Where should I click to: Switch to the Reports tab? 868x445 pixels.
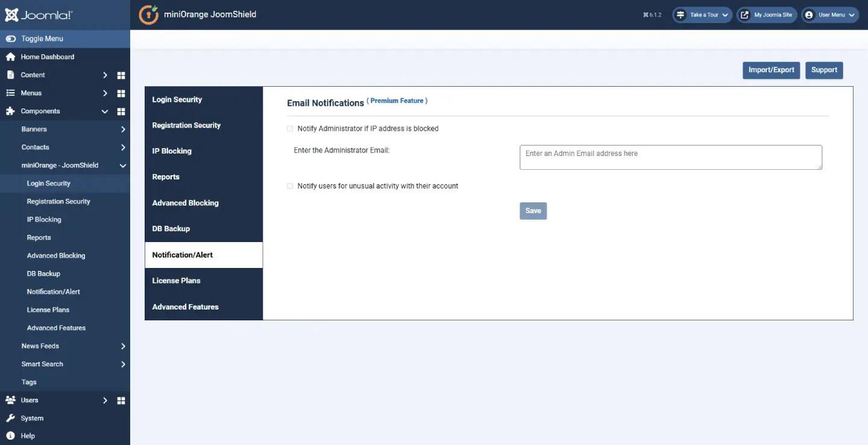pos(204,177)
